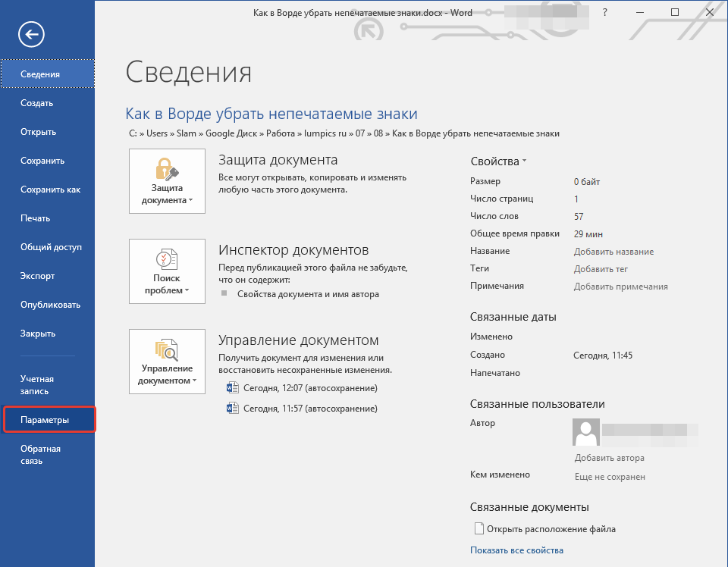Click the back arrow circle icon

33,33
